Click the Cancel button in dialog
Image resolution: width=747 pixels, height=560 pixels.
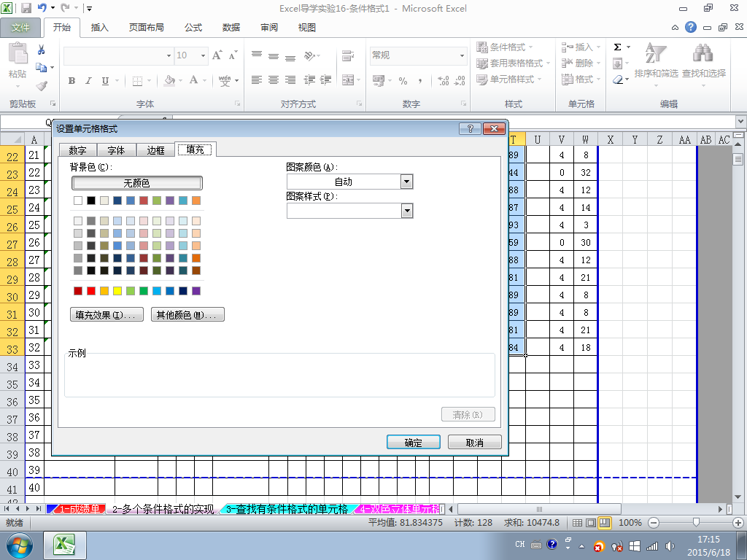click(474, 443)
